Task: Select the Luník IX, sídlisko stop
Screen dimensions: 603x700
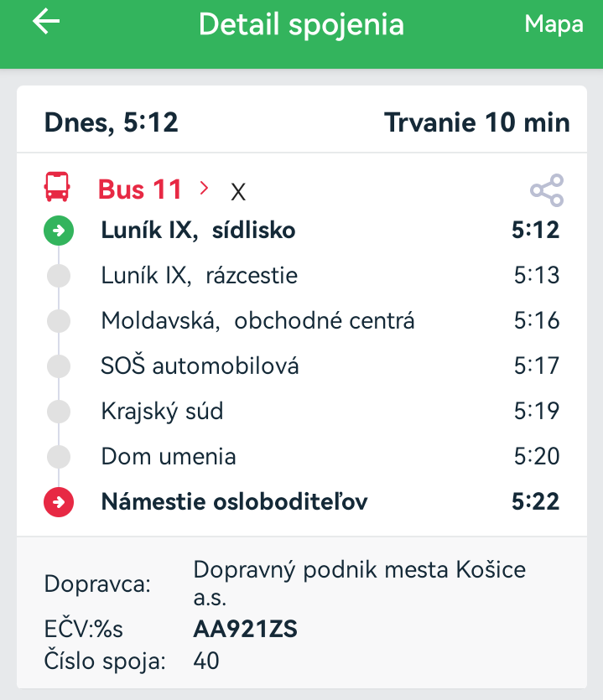Action: pyautogui.click(x=198, y=231)
